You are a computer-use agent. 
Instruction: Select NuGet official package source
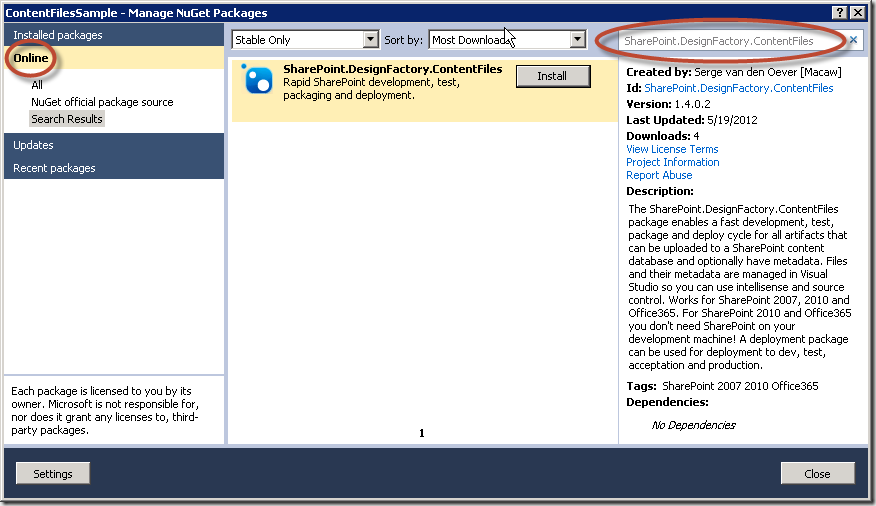[x=102, y=102]
